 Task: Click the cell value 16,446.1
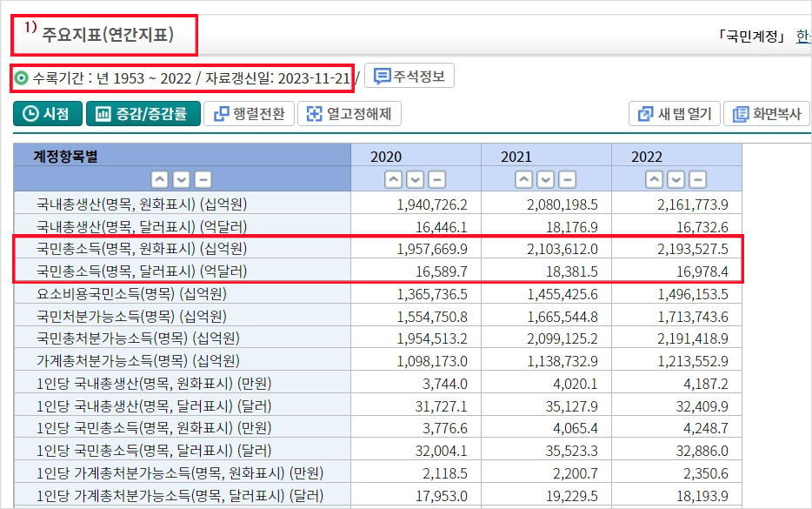point(442,227)
